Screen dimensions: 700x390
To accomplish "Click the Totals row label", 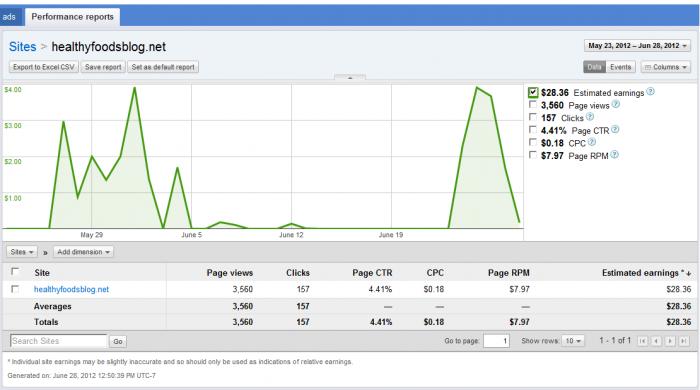I will coord(46,322).
